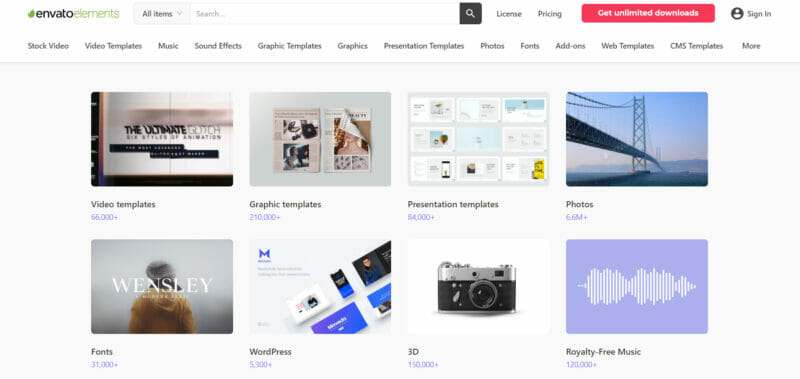Click the search magnifier button
This screenshot has width=800, height=379.
click(x=470, y=13)
